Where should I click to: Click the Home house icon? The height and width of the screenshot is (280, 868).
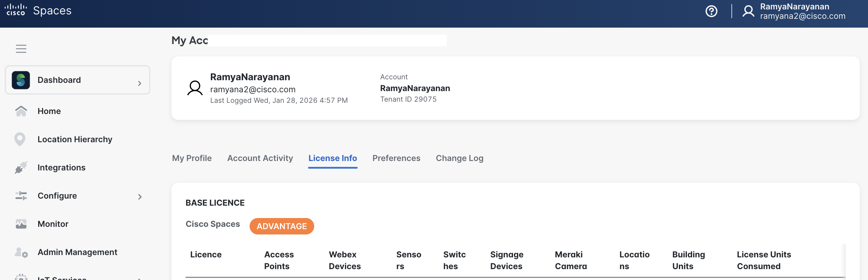tap(21, 111)
